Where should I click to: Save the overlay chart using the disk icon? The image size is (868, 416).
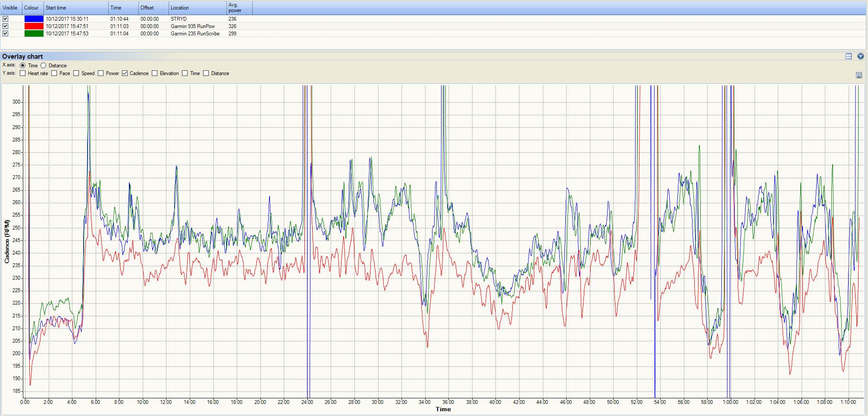click(859, 75)
